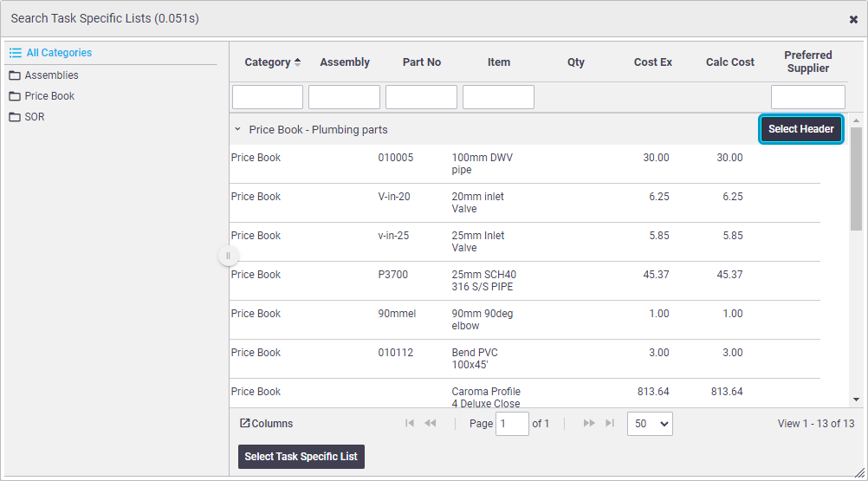This screenshot has height=481, width=868.
Task: Click the Part No column header
Action: coord(421,62)
